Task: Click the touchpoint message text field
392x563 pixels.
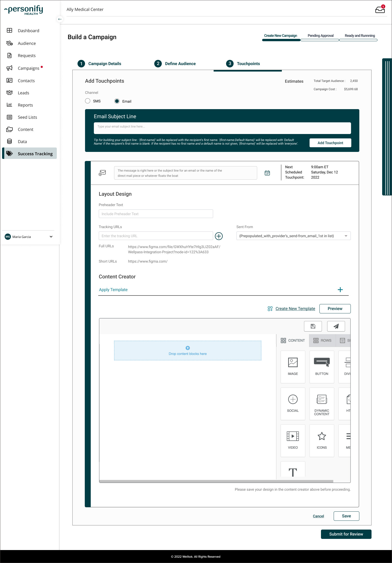Action: pyautogui.click(x=186, y=173)
